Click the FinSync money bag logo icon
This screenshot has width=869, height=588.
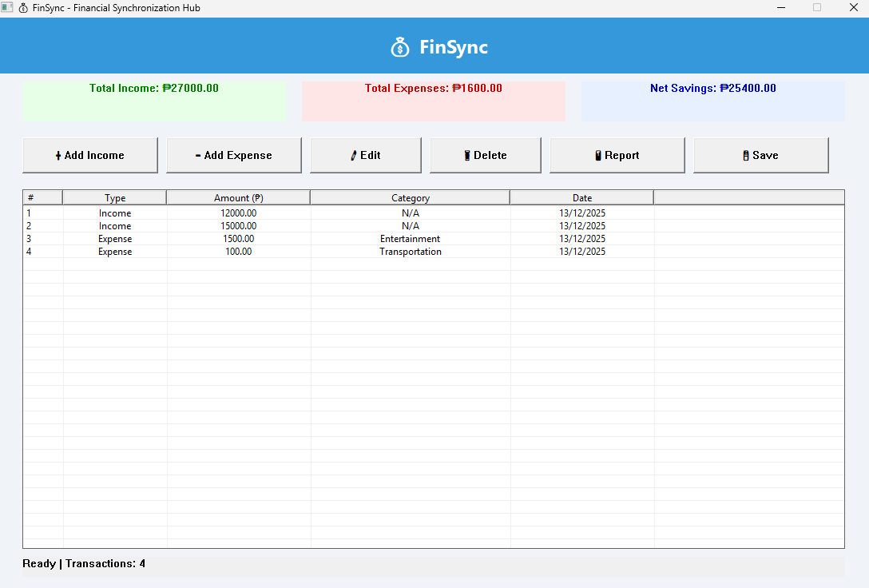399,47
